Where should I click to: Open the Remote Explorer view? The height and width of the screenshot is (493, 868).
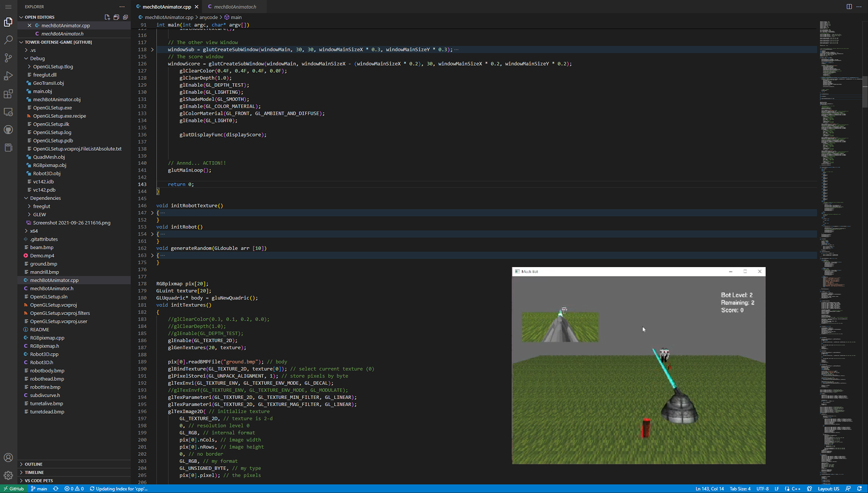pos(8,112)
